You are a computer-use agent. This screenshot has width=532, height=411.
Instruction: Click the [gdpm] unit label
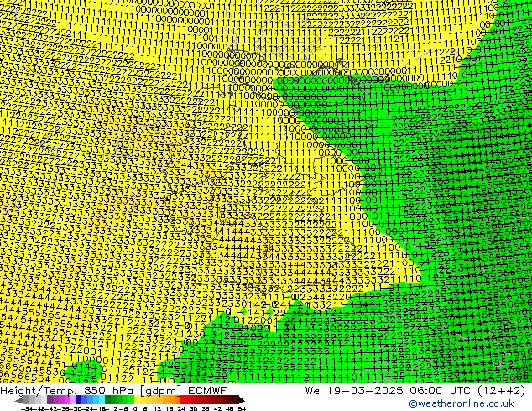(x=161, y=391)
